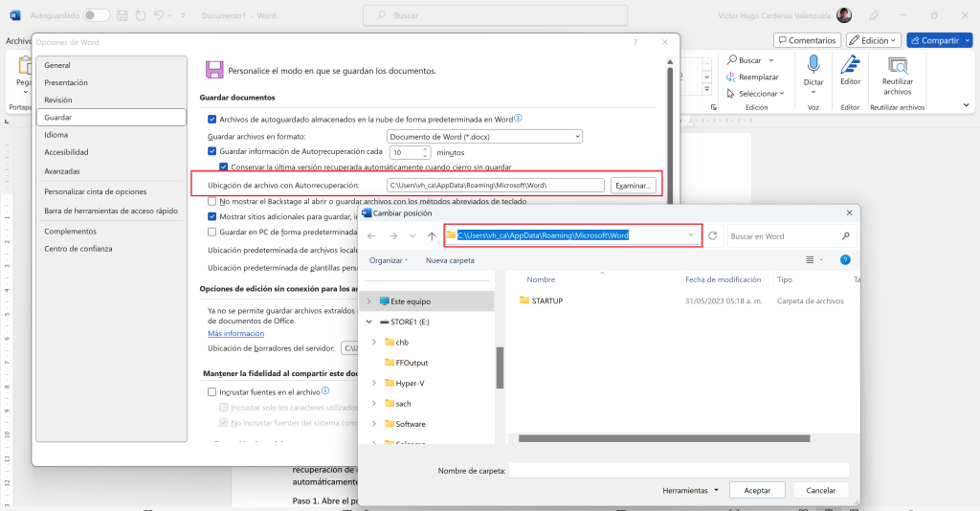
Task: Refresh the folder location
Action: tap(712, 236)
